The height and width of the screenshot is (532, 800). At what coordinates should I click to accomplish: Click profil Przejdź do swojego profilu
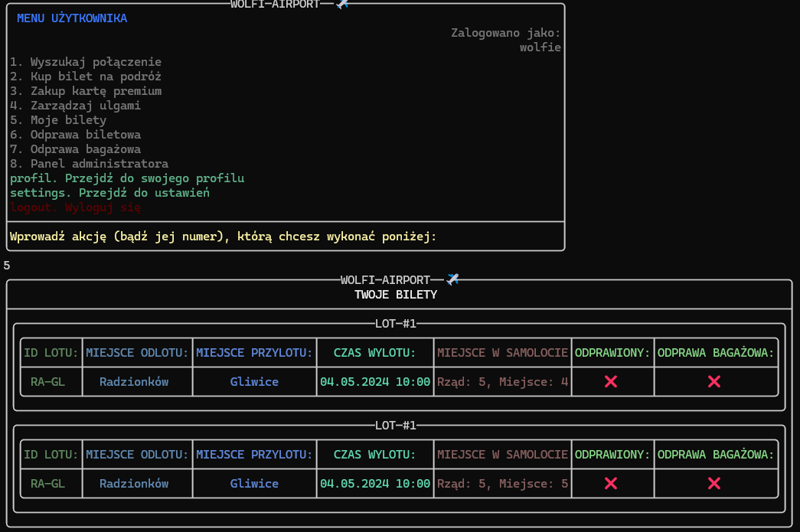pos(127,178)
